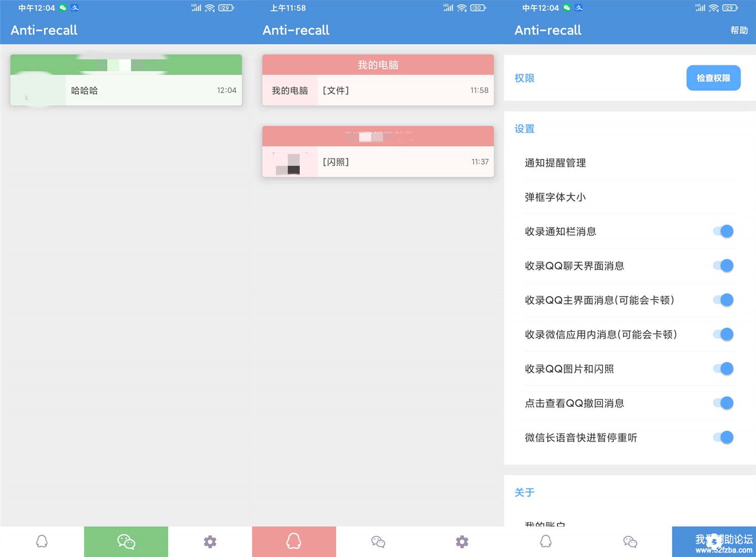Tap the signal bars in the 上午11:58 status bar

pos(448,8)
